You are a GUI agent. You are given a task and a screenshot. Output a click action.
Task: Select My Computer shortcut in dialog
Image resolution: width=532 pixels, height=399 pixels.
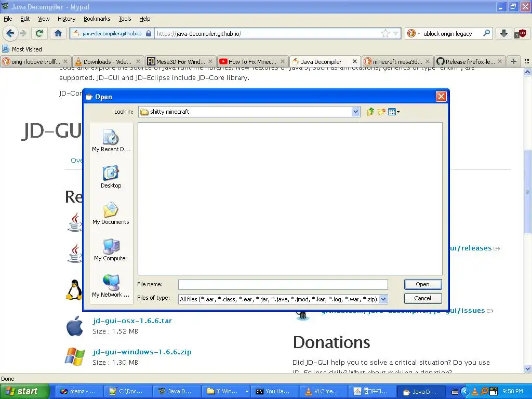click(x=111, y=250)
